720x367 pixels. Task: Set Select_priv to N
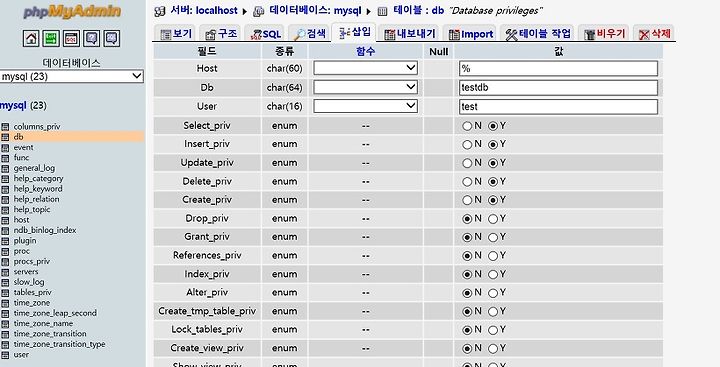coord(467,126)
